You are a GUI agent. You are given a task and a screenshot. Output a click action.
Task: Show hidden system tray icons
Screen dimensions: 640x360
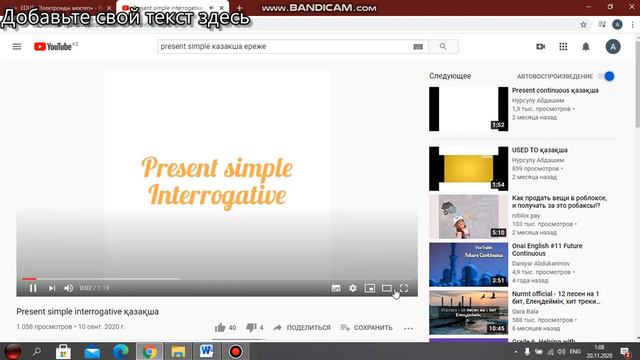pos(516,351)
